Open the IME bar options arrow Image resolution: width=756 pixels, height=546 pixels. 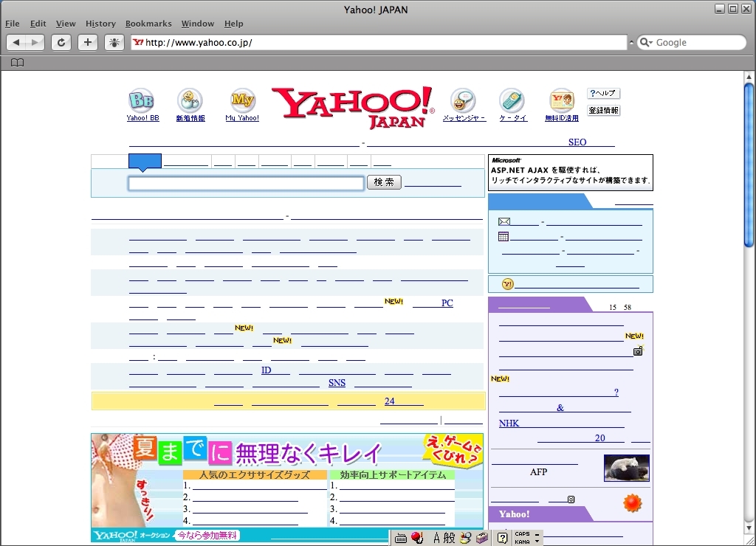pyautogui.click(x=537, y=542)
